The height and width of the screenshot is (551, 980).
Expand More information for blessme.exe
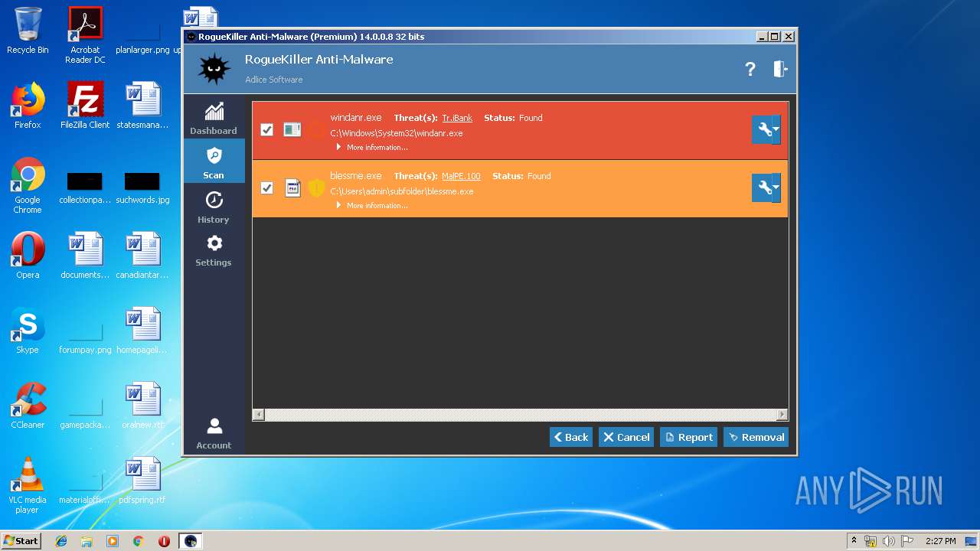tap(372, 205)
